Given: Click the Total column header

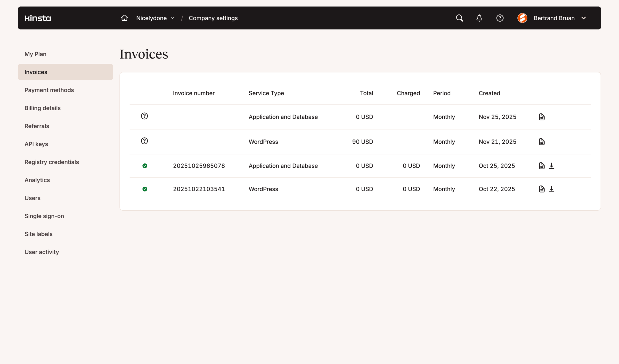Looking at the screenshot, I should coord(366,93).
